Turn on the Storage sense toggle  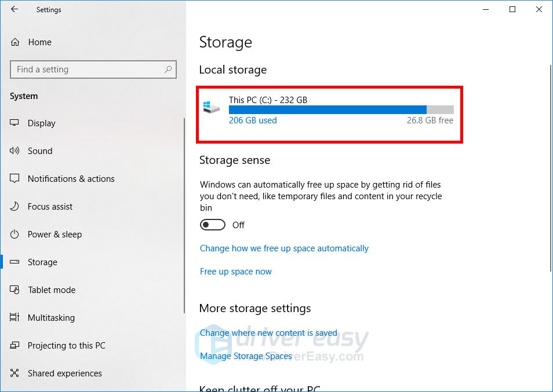point(212,225)
